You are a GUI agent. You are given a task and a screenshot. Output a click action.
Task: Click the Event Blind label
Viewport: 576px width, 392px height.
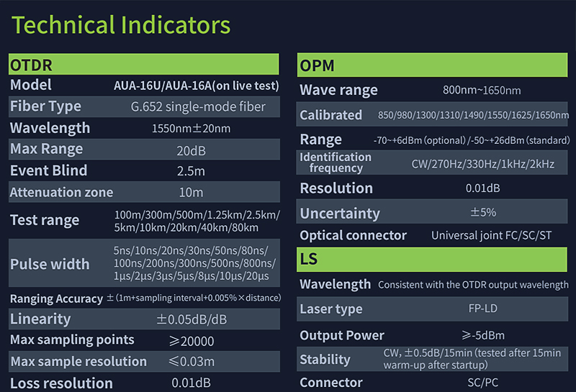pyautogui.click(x=48, y=171)
